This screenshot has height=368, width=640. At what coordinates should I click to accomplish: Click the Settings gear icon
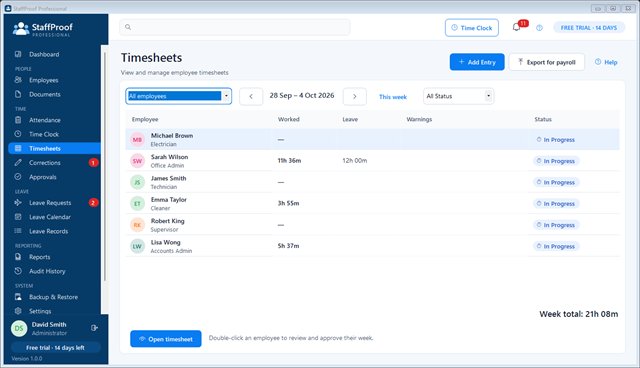click(x=18, y=311)
